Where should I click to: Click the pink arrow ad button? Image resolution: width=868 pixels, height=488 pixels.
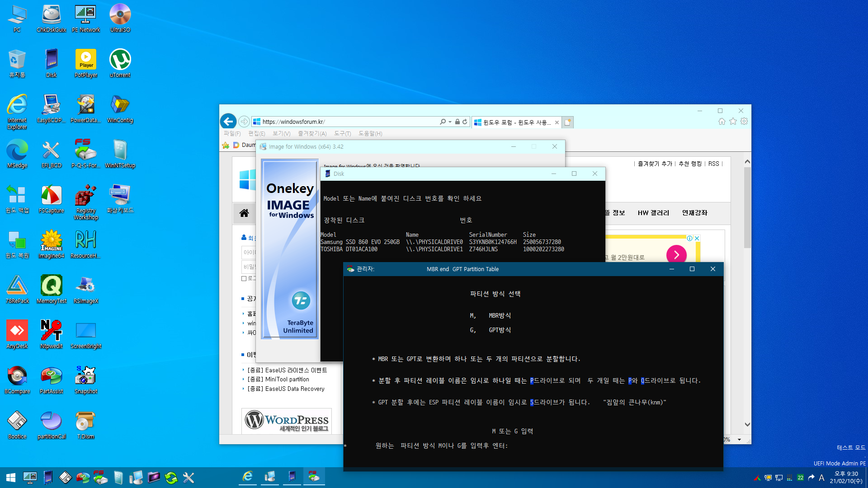pos(676,255)
